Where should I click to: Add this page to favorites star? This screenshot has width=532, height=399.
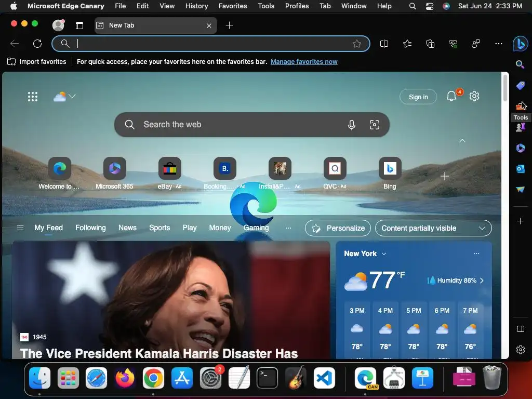coord(356,44)
